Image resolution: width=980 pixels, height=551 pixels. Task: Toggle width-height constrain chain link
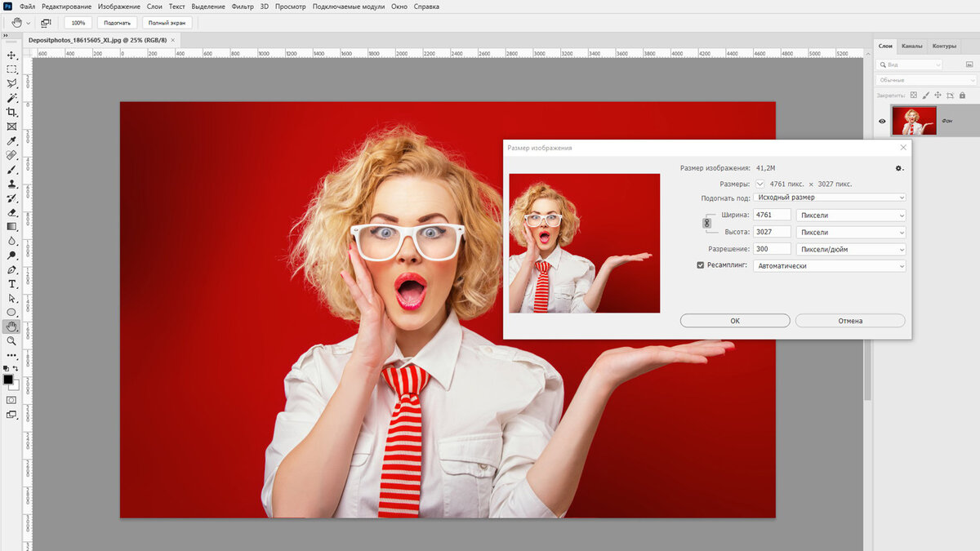(x=707, y=223)
